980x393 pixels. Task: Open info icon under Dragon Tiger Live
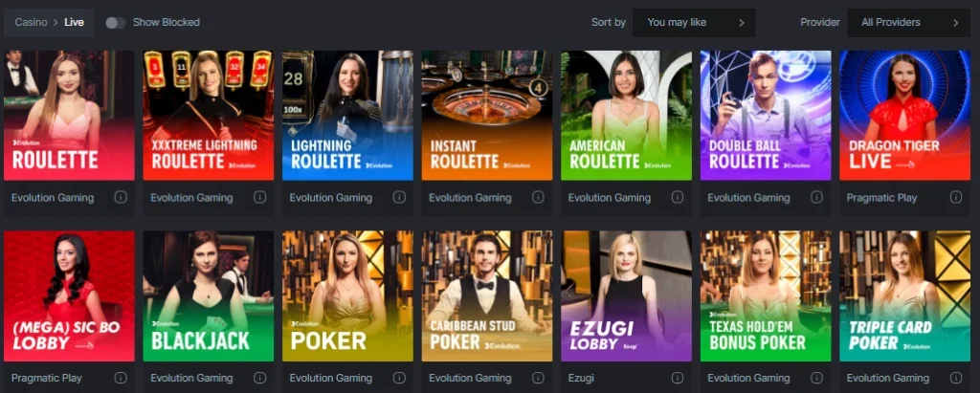(x=956, y=197)
